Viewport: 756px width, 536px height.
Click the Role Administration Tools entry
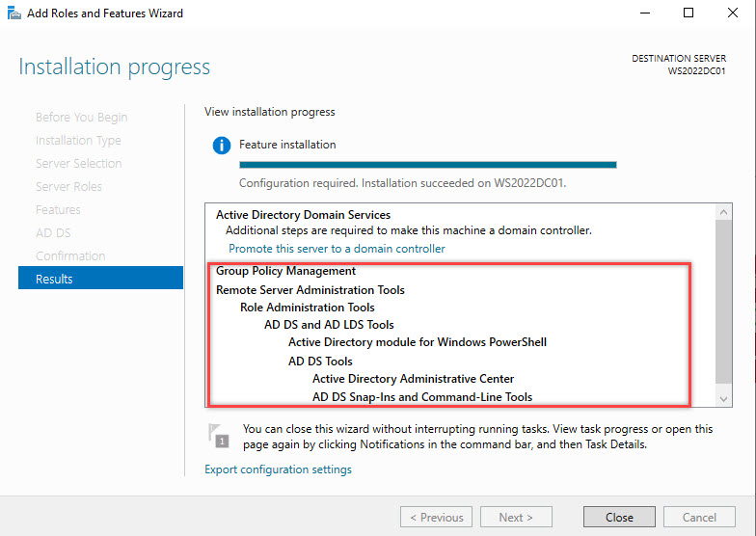(307, 307)
